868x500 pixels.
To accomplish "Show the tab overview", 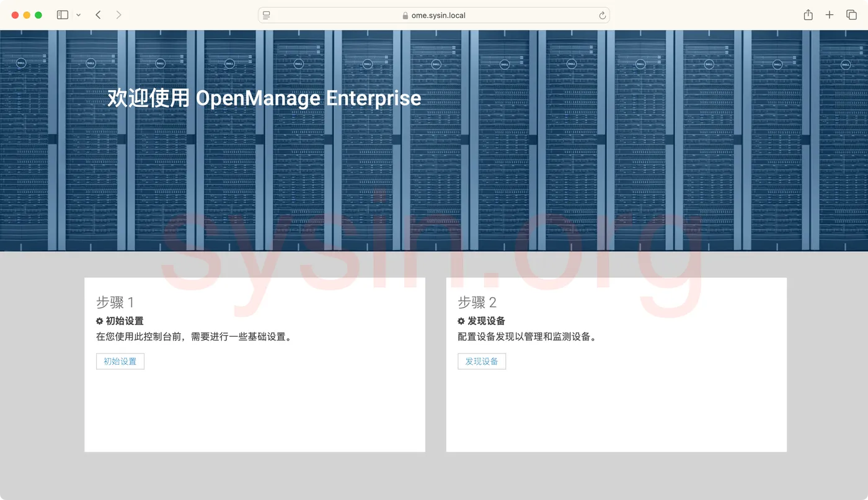I will 851,15.
